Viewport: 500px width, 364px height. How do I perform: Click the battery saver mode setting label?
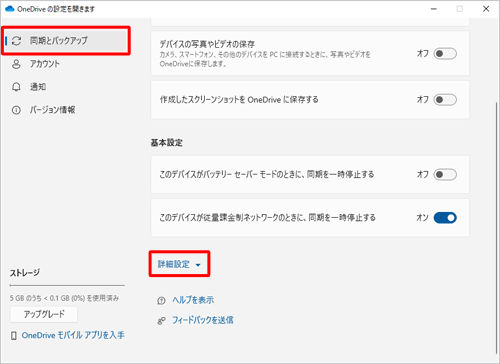(x=267, y=174)
